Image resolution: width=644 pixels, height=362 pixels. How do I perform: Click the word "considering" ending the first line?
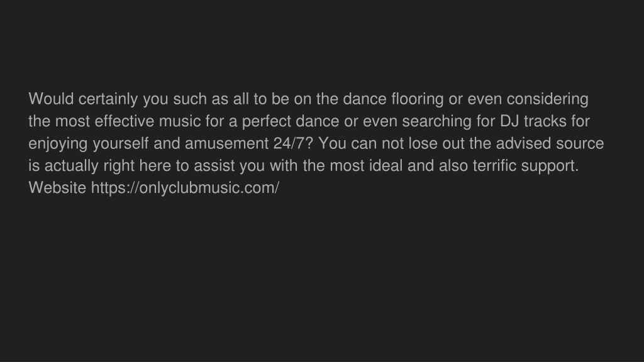548,99
